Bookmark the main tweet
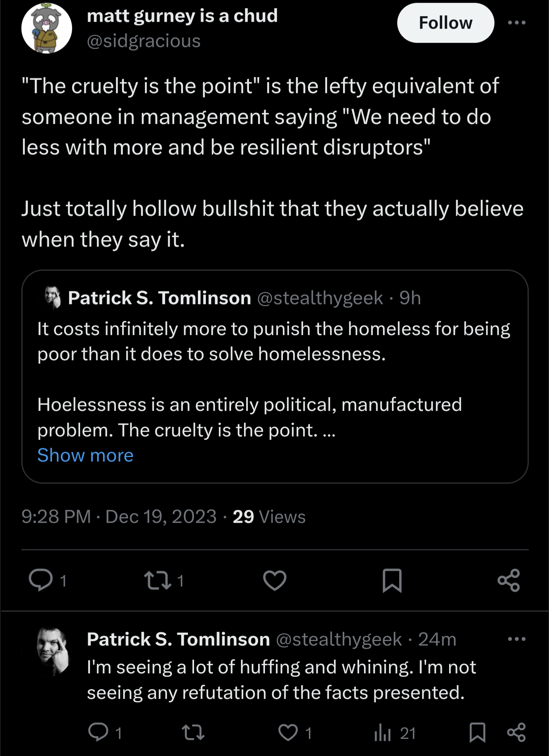Viewport: 549px width, 756px height. pos(392,580)
